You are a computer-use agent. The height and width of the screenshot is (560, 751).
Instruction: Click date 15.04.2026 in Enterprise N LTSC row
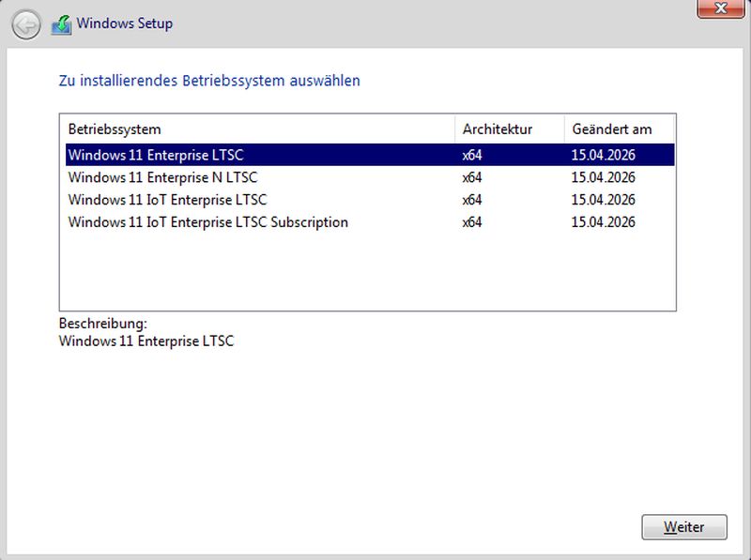click(x=603, y=177)
